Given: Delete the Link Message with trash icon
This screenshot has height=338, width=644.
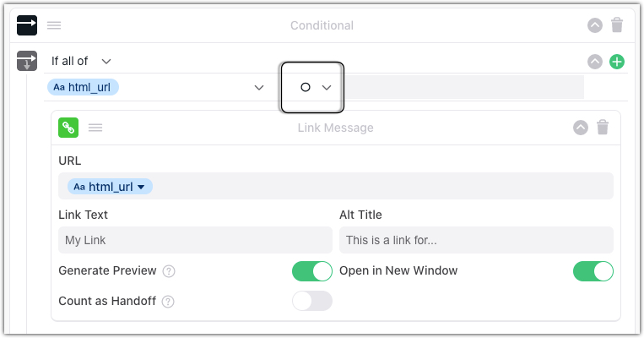Looking at the screenshot, I should point(603,128).
